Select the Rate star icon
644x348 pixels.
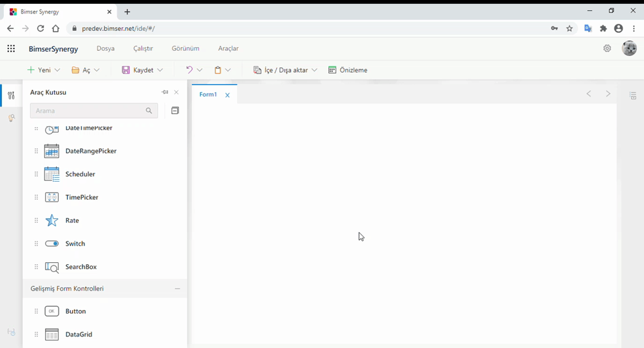click(52, 220)
